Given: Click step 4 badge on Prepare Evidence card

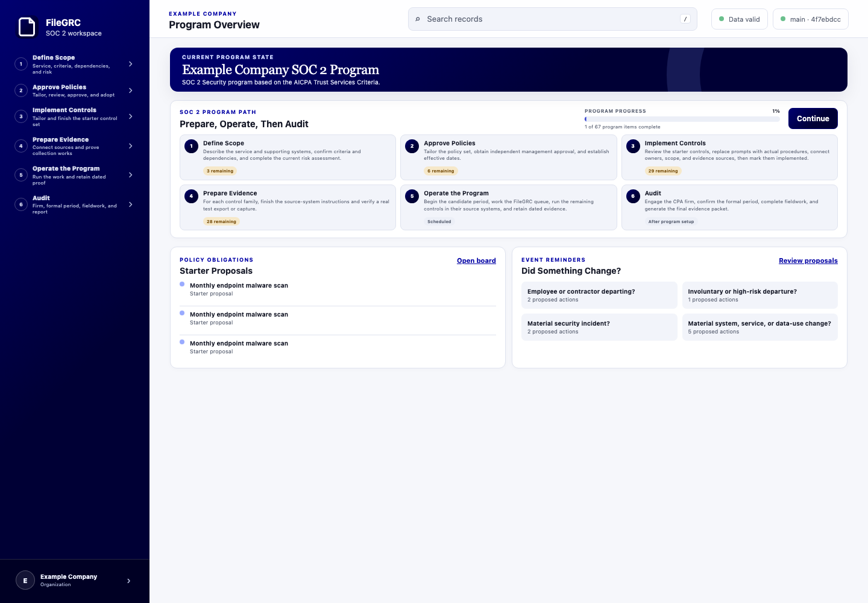Looking at the screenshot, I should (x=192, y=196).
